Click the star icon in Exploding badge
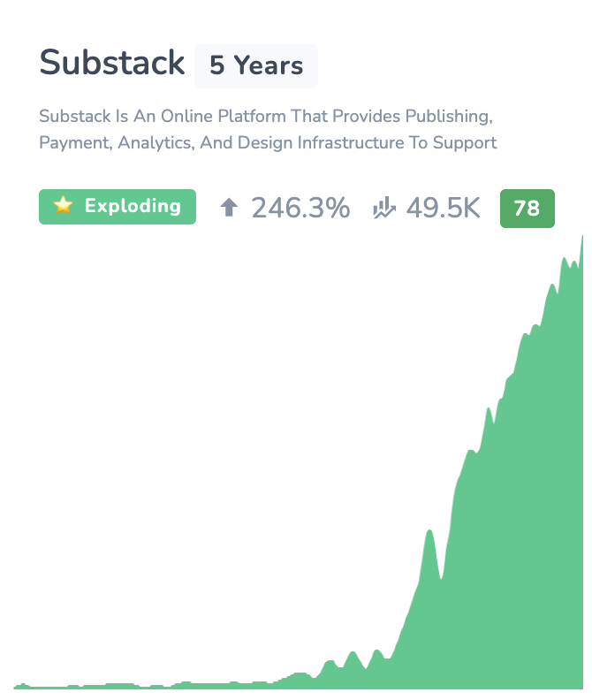 coord(63,206)
